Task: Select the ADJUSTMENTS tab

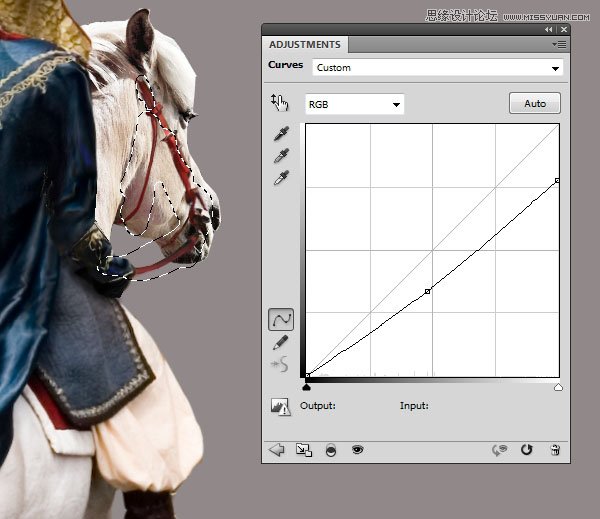Action: point(305,45)
